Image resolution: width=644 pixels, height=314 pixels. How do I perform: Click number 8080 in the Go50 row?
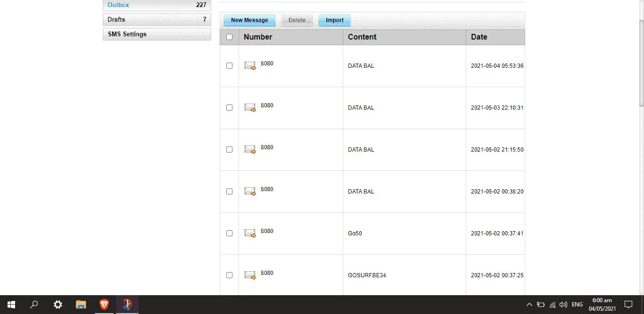(x=267, y=231)
